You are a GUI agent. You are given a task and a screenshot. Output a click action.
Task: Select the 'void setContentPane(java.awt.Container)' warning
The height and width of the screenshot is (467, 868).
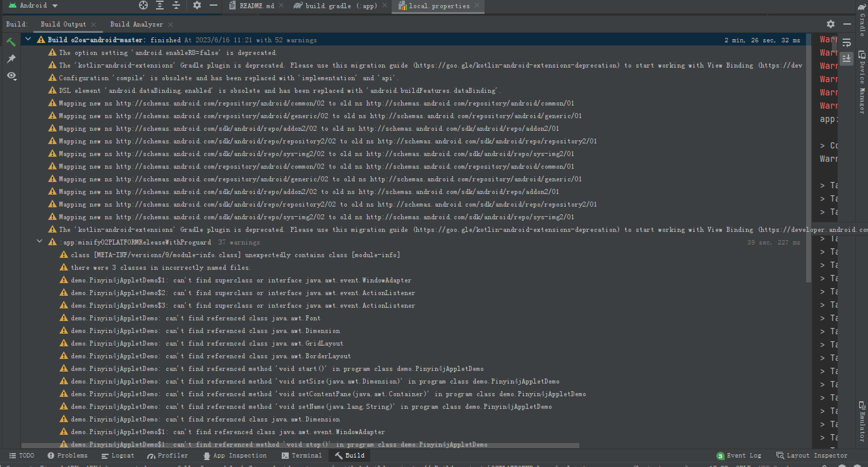click(323, 394)
